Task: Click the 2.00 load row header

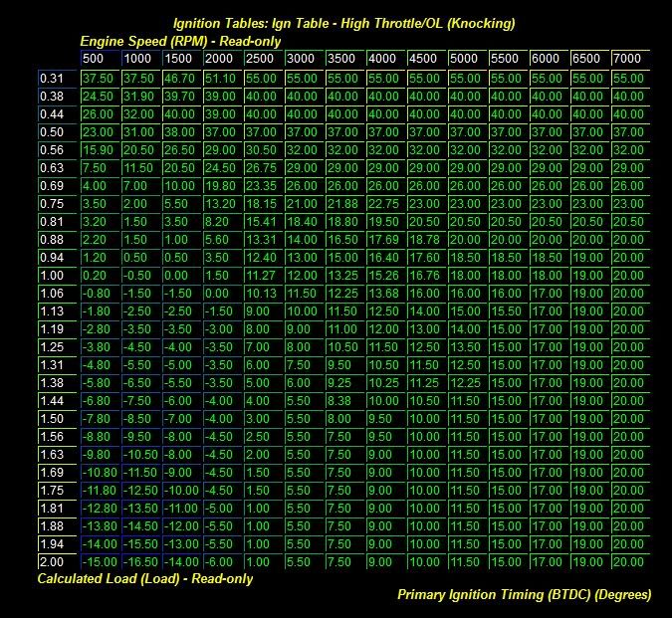Action: 52,561
